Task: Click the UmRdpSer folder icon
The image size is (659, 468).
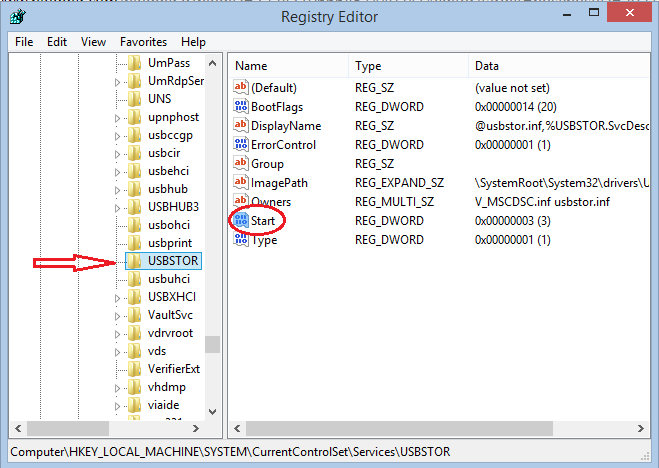Action: click(134, 81)
